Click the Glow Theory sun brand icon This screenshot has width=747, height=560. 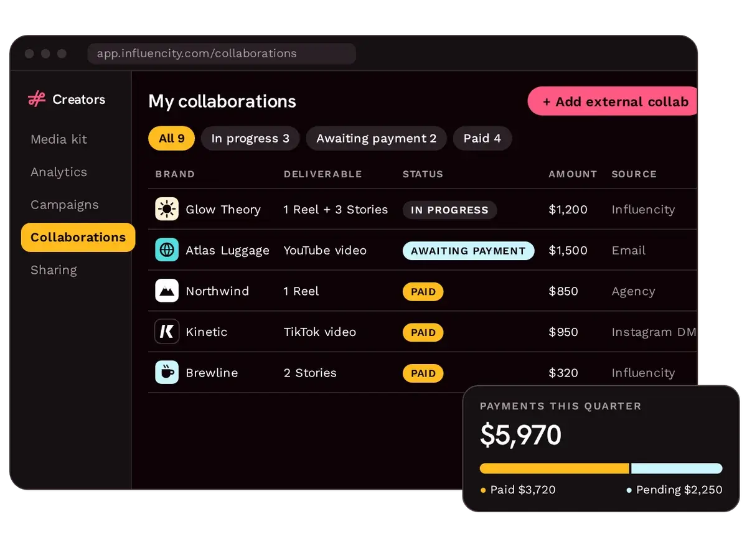tap(167, 209)
